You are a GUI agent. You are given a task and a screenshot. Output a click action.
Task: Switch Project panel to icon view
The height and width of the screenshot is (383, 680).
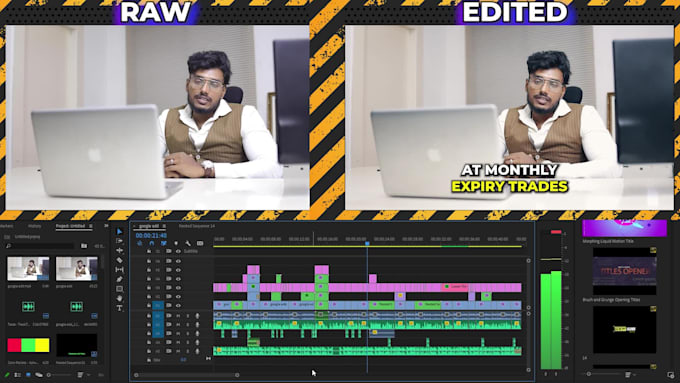tap(28, 375)
